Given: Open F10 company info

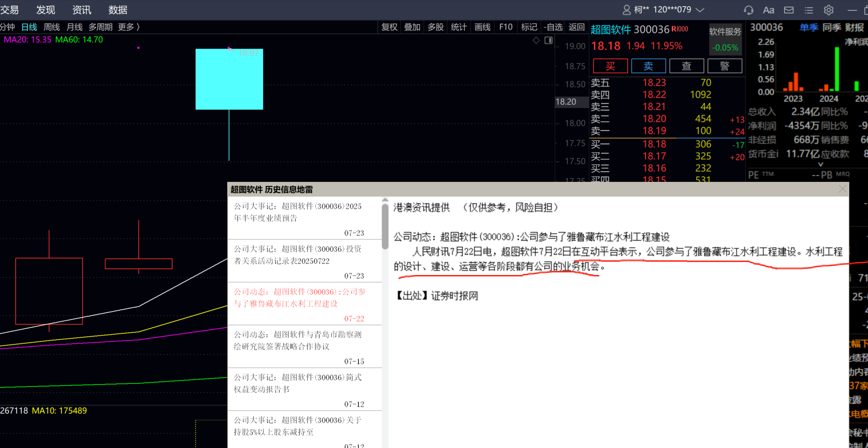Looking at the screenshot, I should tap(506, 27).
